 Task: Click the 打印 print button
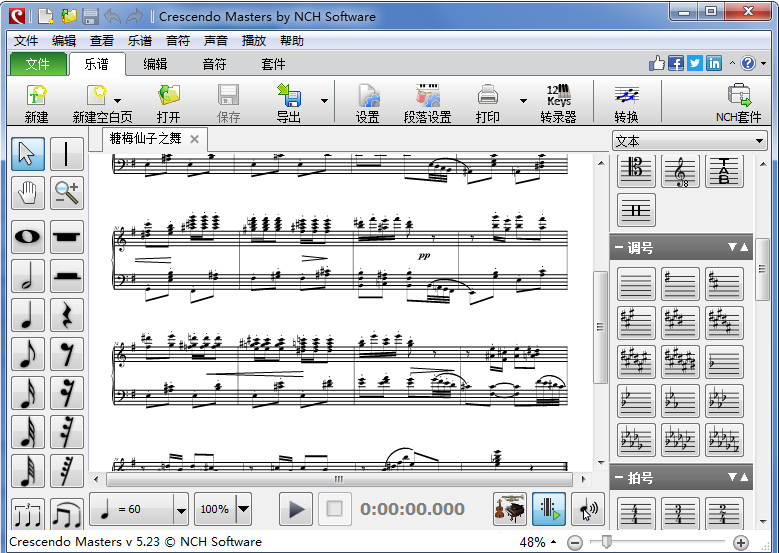pyautogui.click(x=487, y=103)
